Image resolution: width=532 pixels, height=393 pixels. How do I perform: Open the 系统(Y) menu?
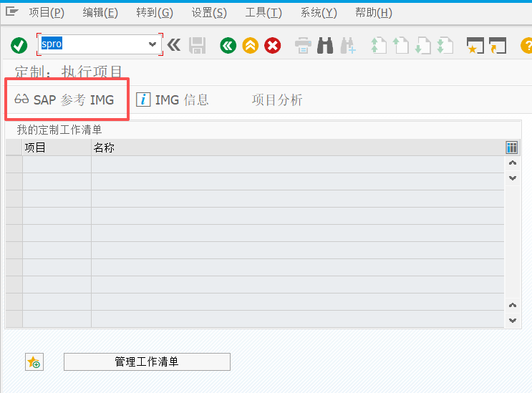click(319, 13)
